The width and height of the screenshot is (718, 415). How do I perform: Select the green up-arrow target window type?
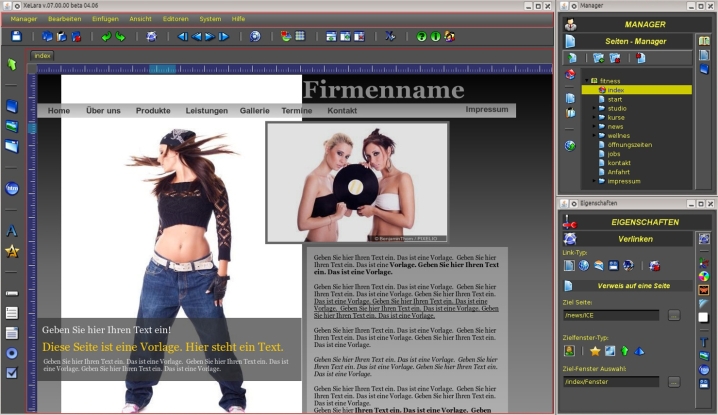point(624,350)
